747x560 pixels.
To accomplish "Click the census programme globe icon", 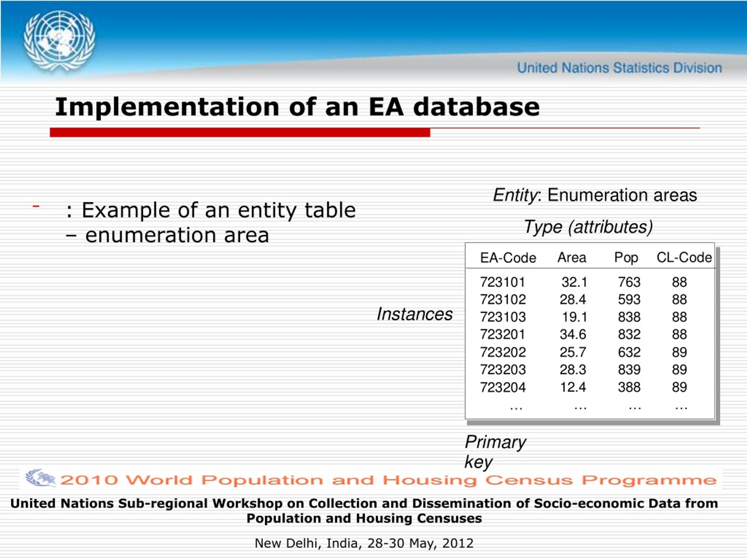I will (x=41, y=478).
